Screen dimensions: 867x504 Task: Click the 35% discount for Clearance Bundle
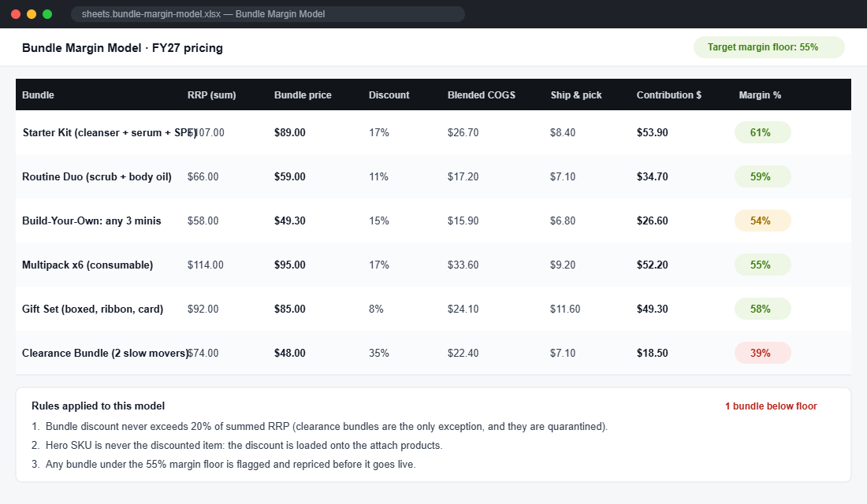tap(379, 353)
